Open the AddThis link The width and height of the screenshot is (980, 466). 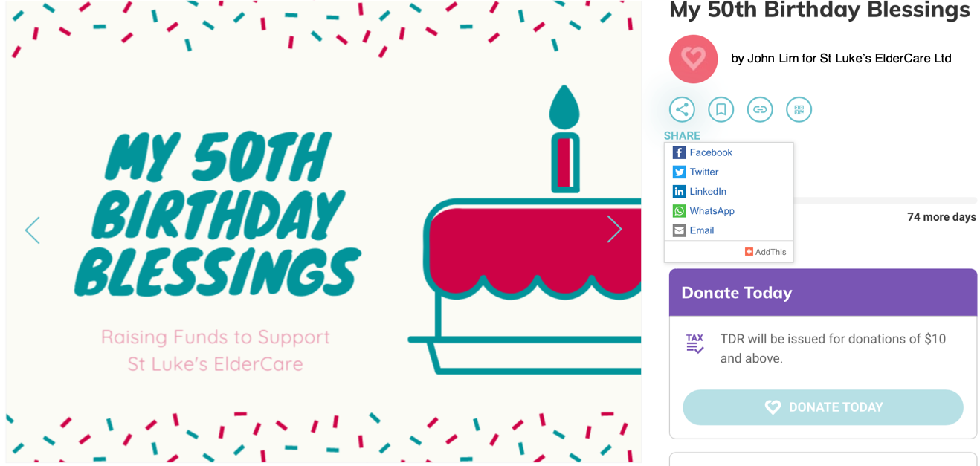pos(765,252)
